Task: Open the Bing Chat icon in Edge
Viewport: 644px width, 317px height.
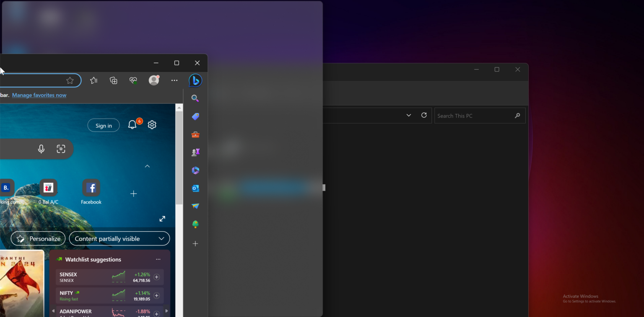Action: pos(195,80)
